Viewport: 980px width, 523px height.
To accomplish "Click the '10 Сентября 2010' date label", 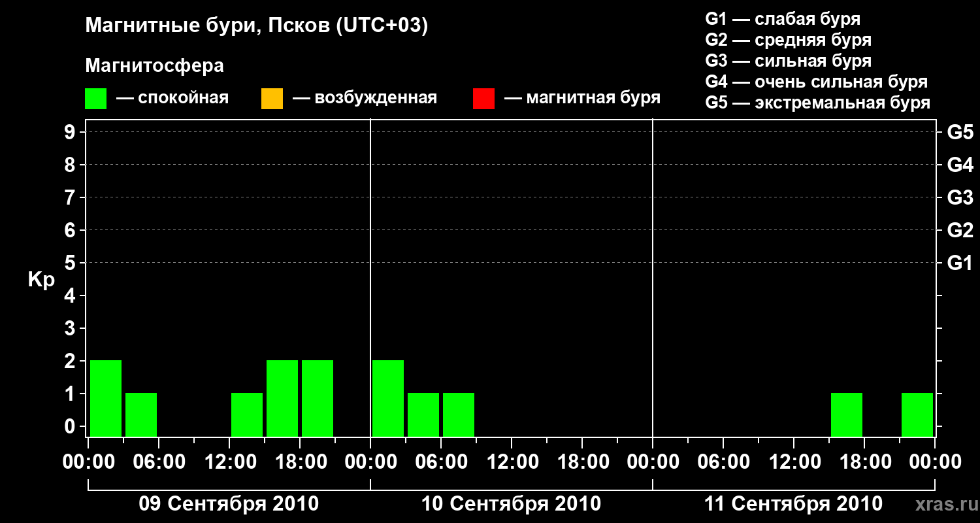I will pyautogui.click(x=511, y=504).
